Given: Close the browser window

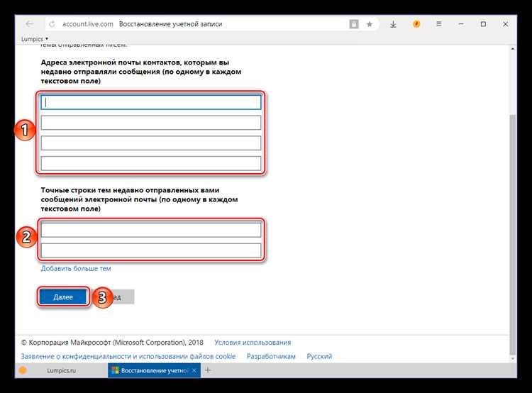Looking at the screenshot, I should [x=505, y=24].
